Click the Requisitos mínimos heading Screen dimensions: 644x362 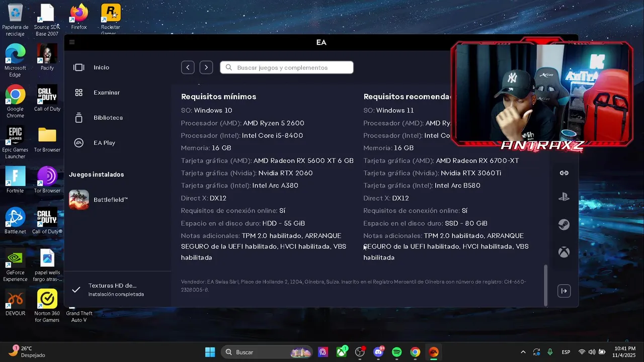[x=218, y=97]
